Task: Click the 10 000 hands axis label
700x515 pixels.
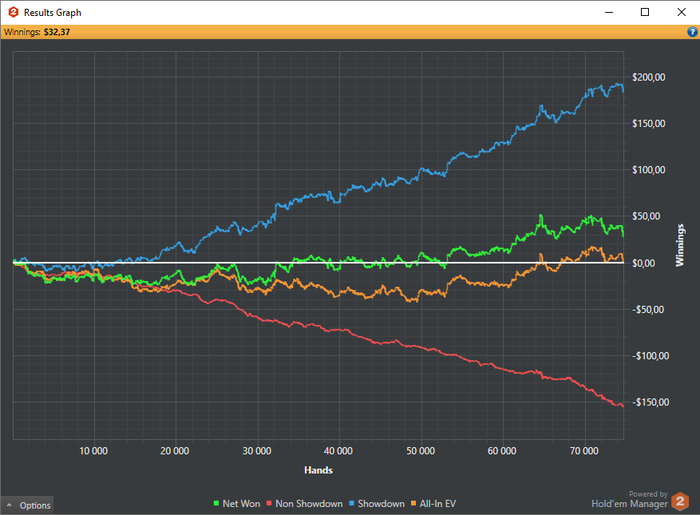Action: pyautogui.click(x=93, y=451)
